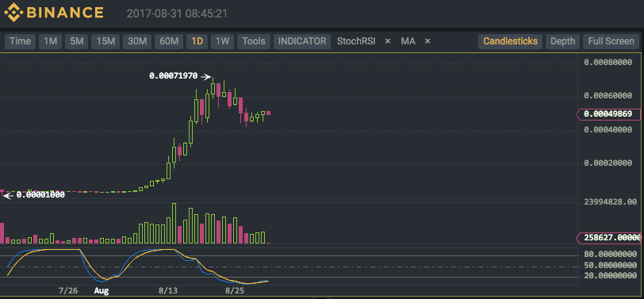
Task: Click the tallest green volume bar
Action: coord(174,223)
